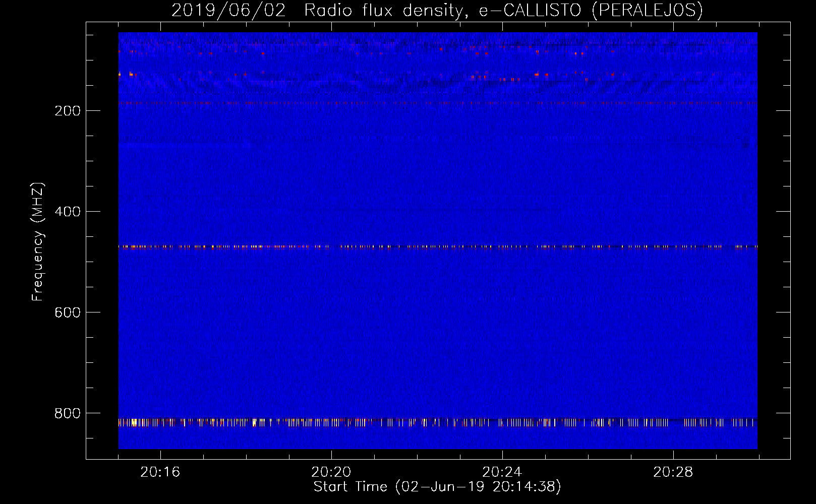This screenshot has height=504, width=816.
Task: Select the 600 frequency tick label
Action: click(x=68, y=312)
